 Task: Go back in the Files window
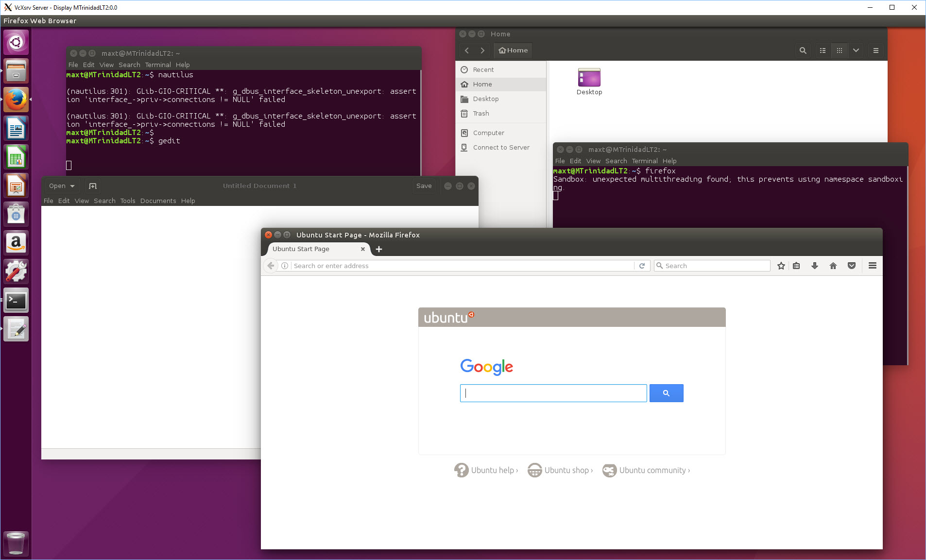pyautogui.click(x=467, y=51)
